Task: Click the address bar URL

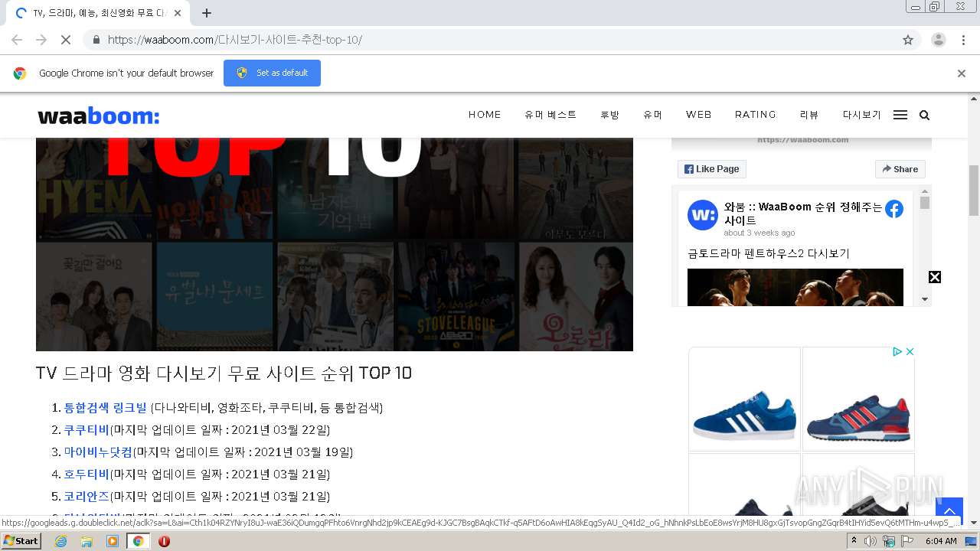Action: [235, 40]
